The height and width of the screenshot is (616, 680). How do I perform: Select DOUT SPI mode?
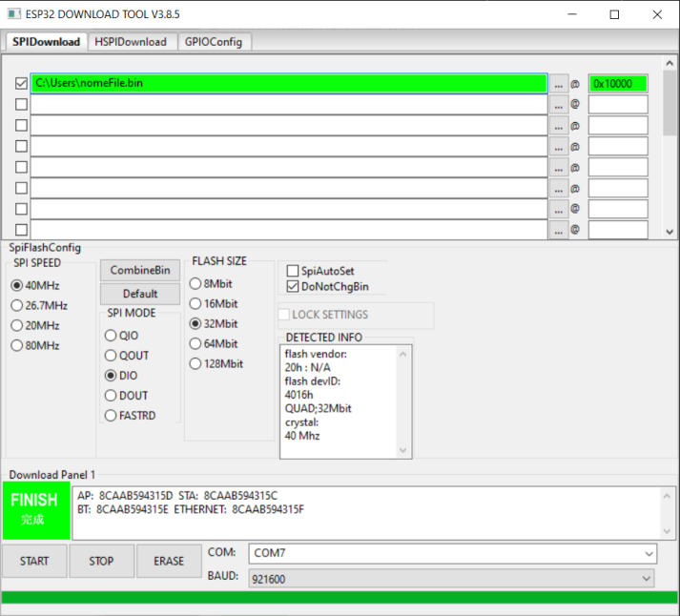[126, 396]
